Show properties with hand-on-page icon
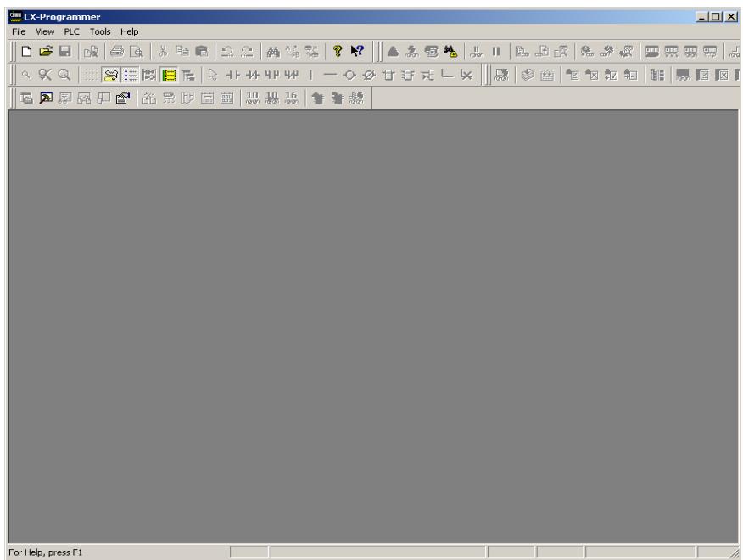The height and width of the screenshot is (560, 743). click(123, 98)
